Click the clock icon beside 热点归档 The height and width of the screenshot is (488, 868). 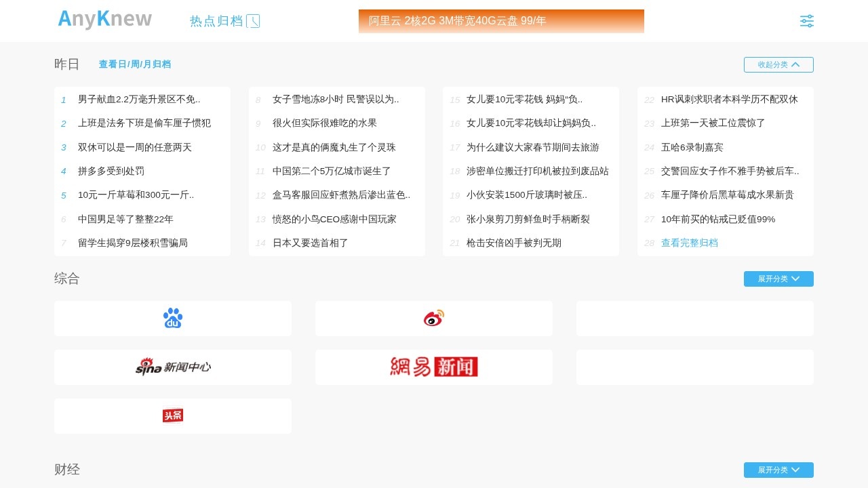click(x=253, y=21)
